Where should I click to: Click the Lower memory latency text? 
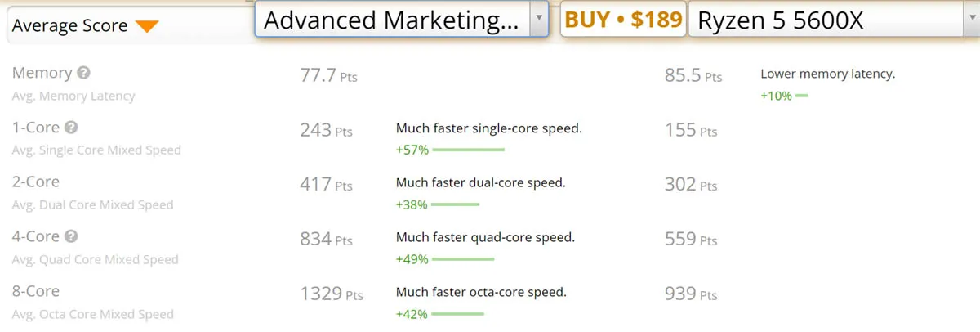[828, 74]
